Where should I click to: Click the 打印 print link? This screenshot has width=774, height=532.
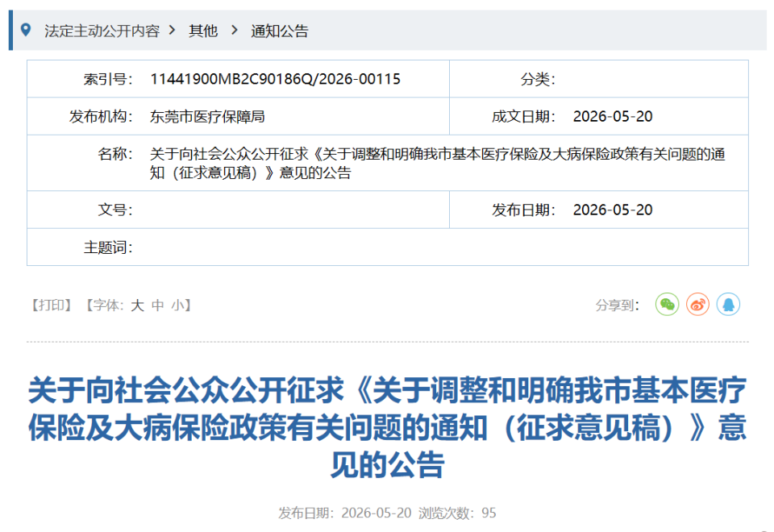click(x=52, y=305)
